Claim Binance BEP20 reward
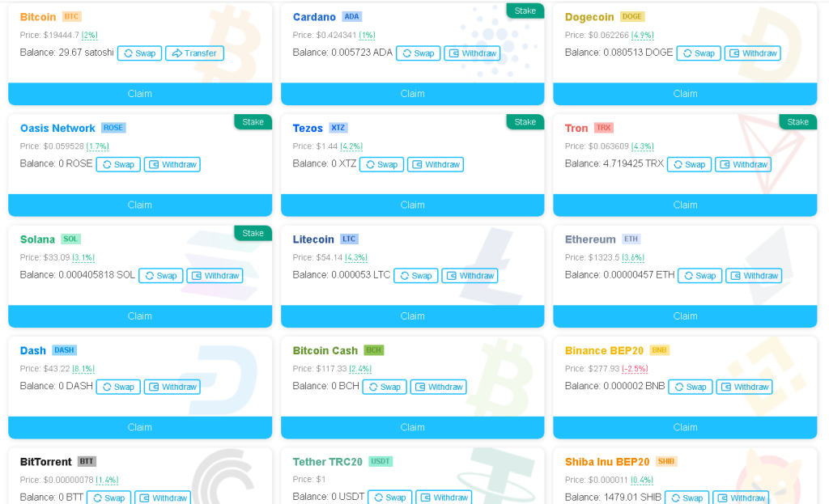 [x=685, y=427]
